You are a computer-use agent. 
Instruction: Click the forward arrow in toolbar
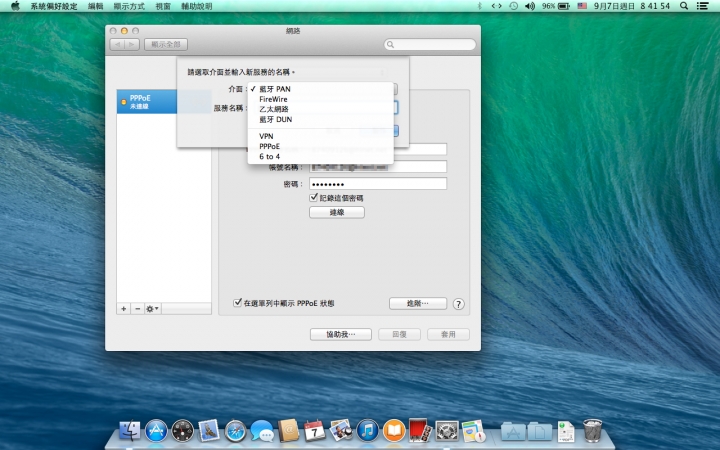(x=132, y=45)
